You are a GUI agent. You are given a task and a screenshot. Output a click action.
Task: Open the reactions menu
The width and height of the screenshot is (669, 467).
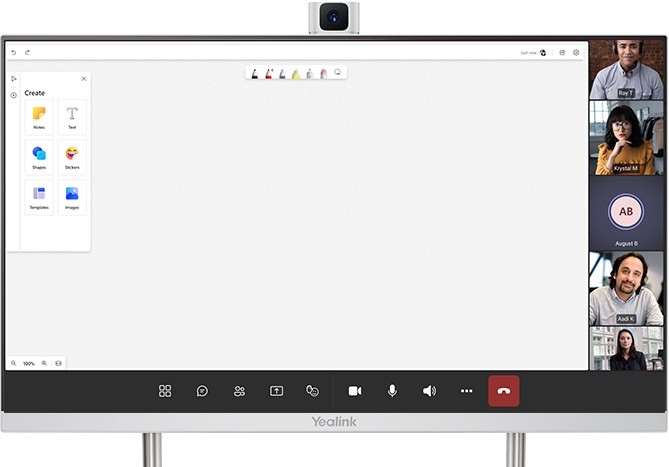point(313,391)
